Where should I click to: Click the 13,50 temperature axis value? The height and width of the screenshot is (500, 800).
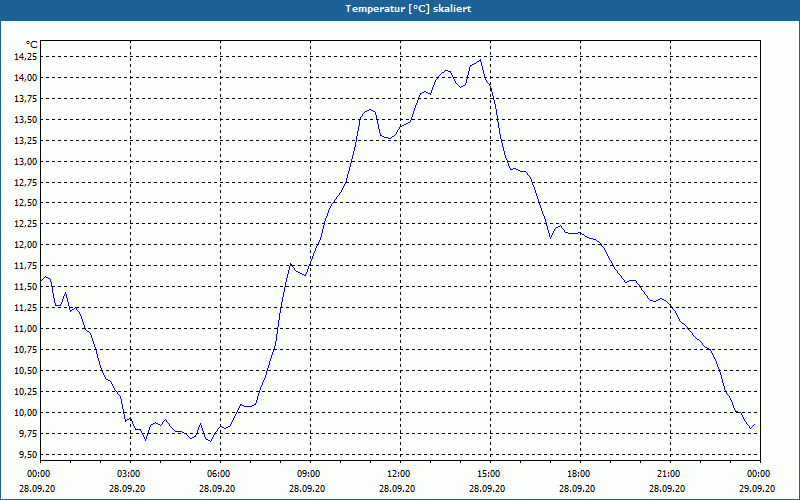(26, 119)
